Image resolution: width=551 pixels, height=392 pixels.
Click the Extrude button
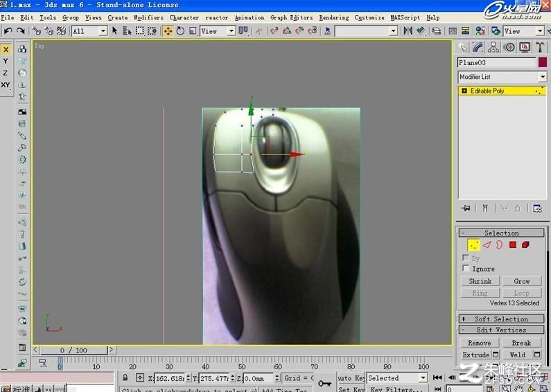475,355
